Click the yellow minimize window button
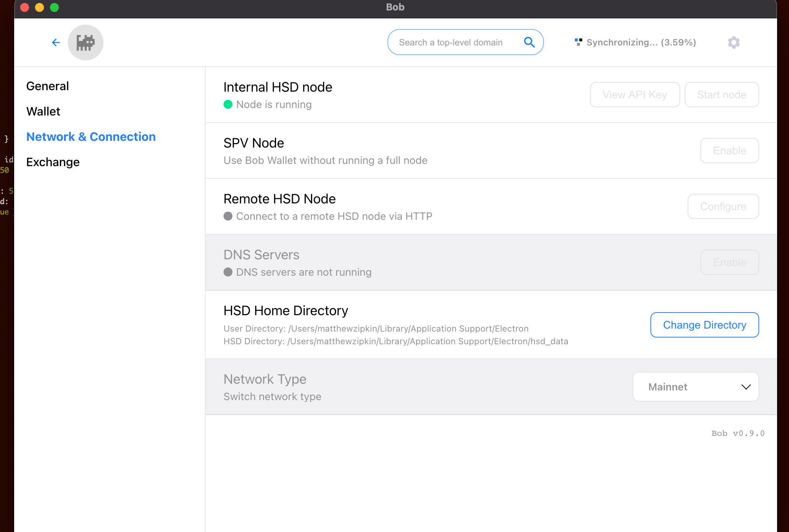The width and height of the screenshot is (789, 532). point(39,7)
